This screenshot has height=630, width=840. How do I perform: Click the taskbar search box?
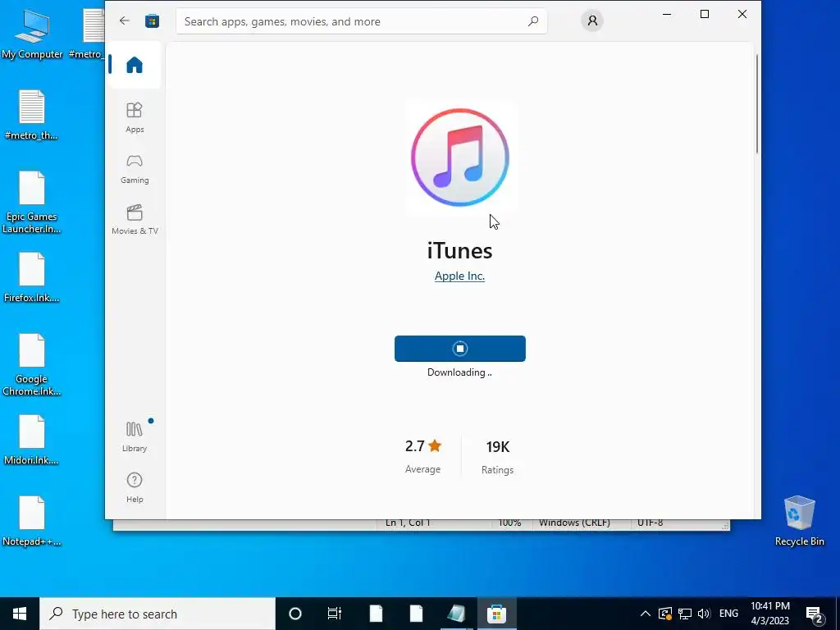157,614
